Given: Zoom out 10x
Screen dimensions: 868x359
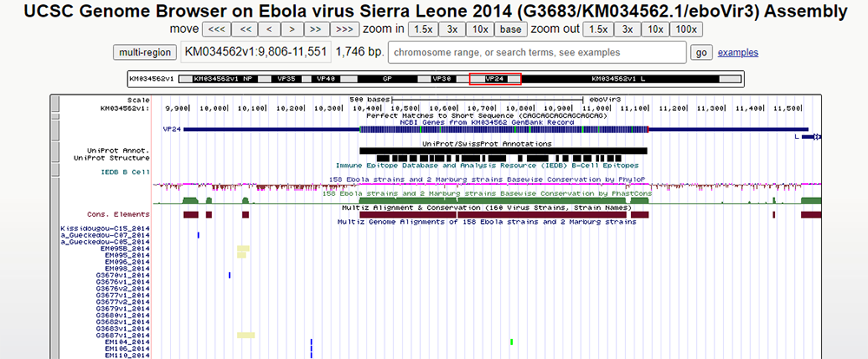Looking at the screenshot, I should (x=655, y=29).
